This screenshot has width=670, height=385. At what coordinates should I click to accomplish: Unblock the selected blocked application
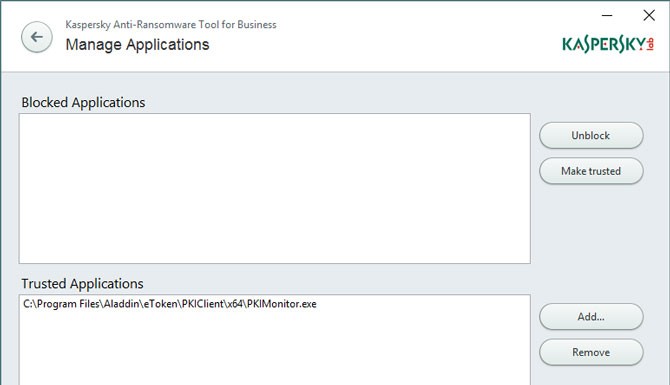[x=591, y=135]
